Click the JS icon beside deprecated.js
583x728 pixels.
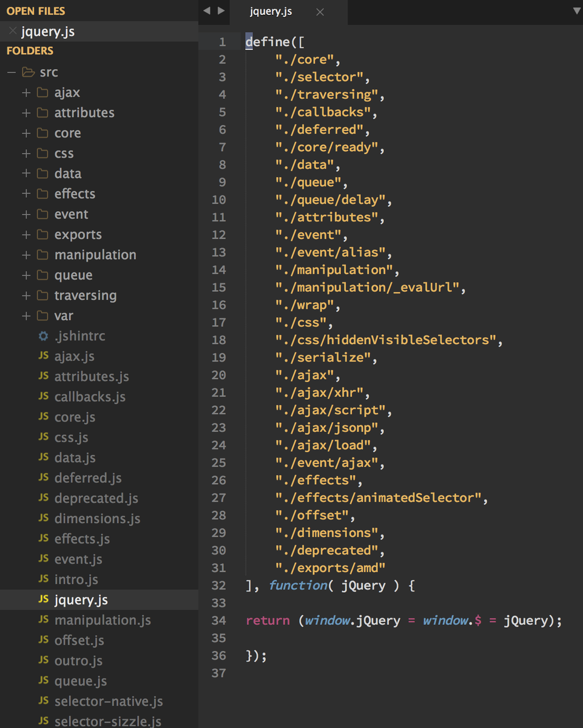tap(43, 498)
